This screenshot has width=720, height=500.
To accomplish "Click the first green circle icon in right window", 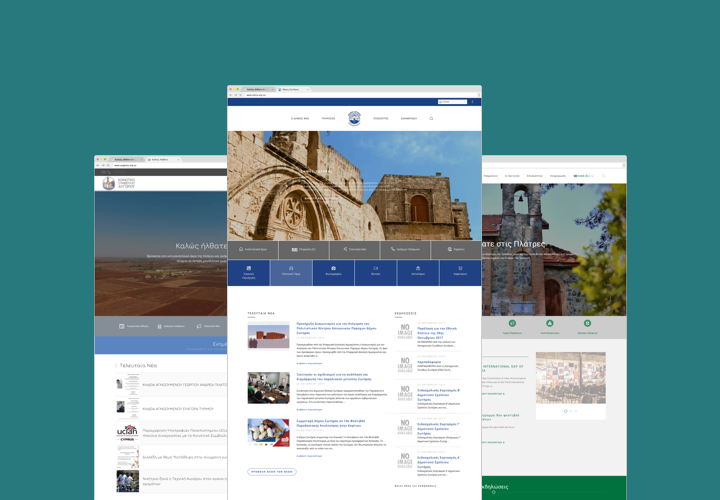I will click(x=512, y=323).
